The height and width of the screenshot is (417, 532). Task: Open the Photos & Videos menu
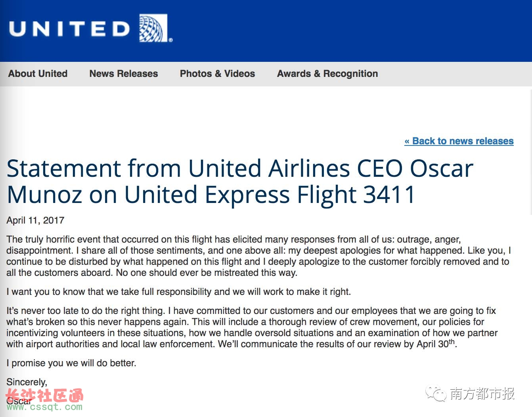[218, 74]
